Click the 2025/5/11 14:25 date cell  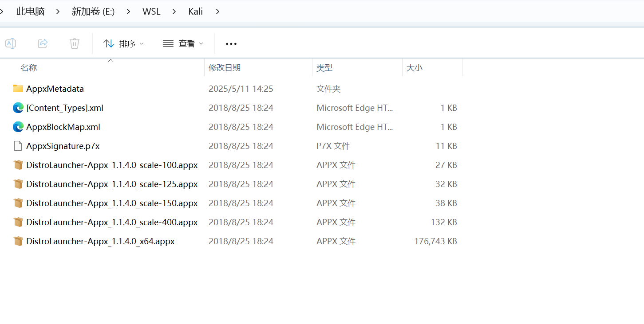click(241, 89)
